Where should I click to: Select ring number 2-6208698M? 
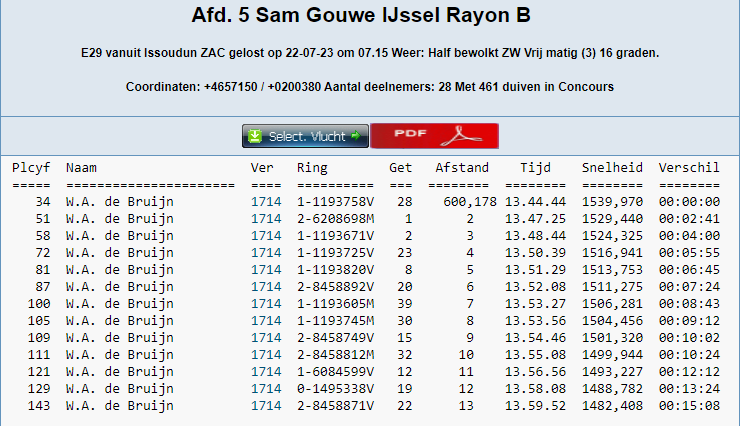click(x=335, y=218)
